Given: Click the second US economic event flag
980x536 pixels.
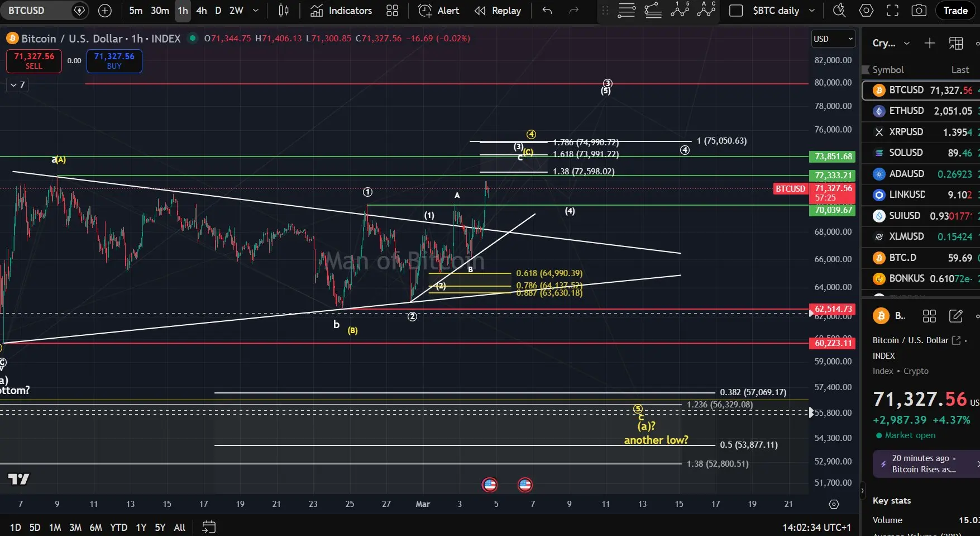Looking at the screenshot, I should [x=525, y=485].
